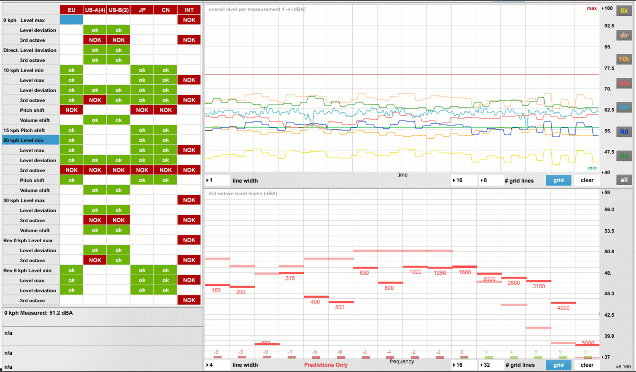Open line width 4 dropdown of octave chart

pyautogui.click(x=217, y=365)
